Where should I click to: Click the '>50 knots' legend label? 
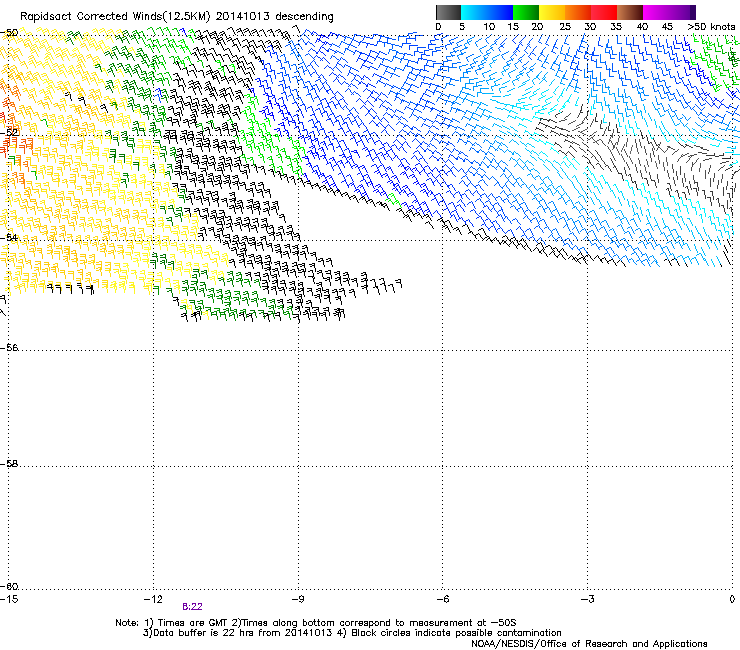[x=711, y=27]
